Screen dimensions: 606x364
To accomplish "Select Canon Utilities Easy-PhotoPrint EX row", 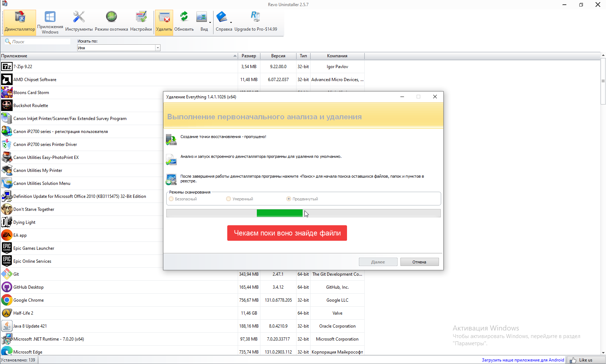I will pos(82,157).
